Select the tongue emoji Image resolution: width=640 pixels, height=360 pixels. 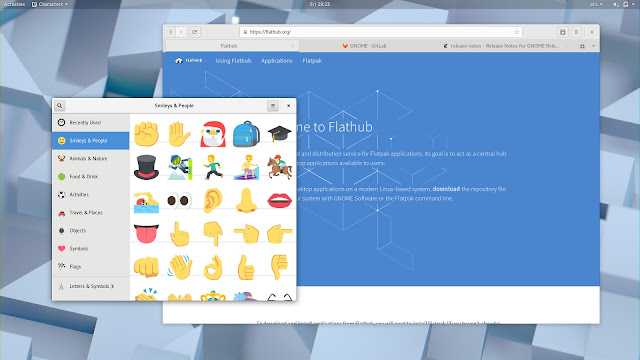point(147,234)
